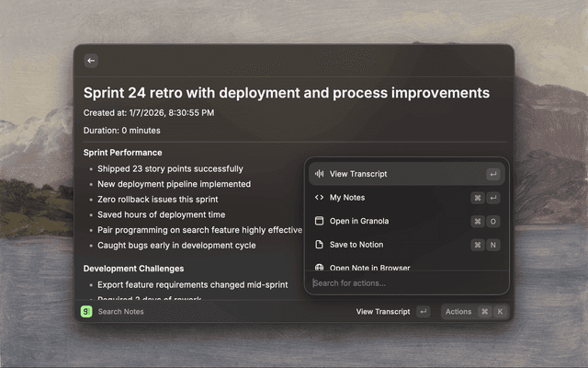Viewport: 588px width, 368px height.
Task: Click the Actions button in the bottom bar
Action: 458,312
